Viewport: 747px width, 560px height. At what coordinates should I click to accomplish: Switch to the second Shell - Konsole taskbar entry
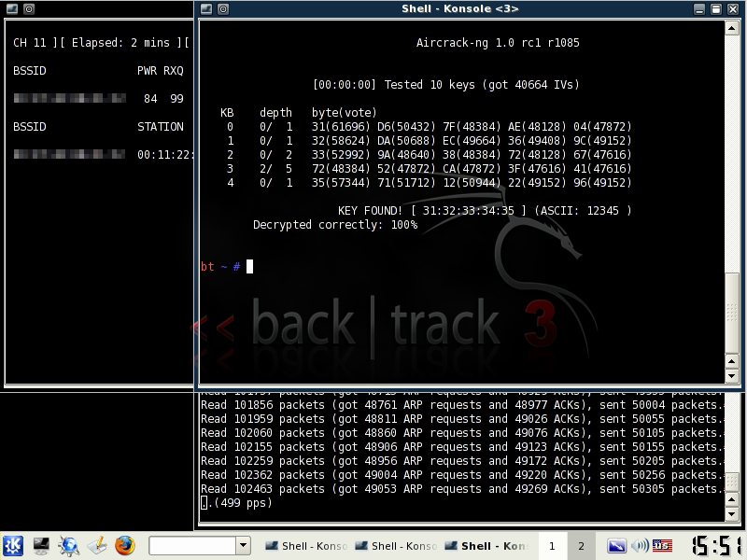tap(396, 546)
